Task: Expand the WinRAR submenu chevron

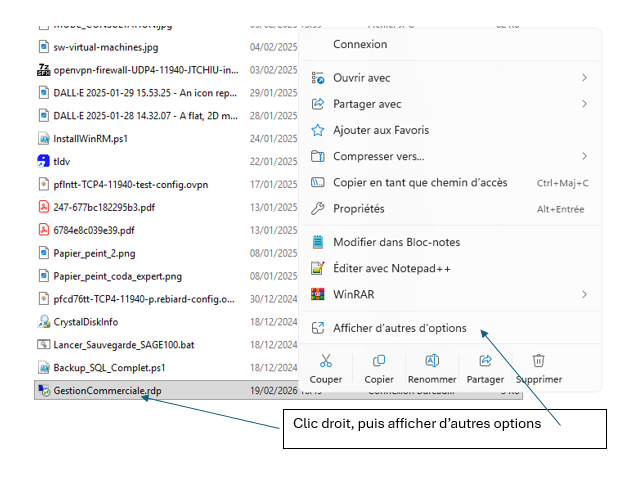Action: pyautogui.click(x=584, y=294)
